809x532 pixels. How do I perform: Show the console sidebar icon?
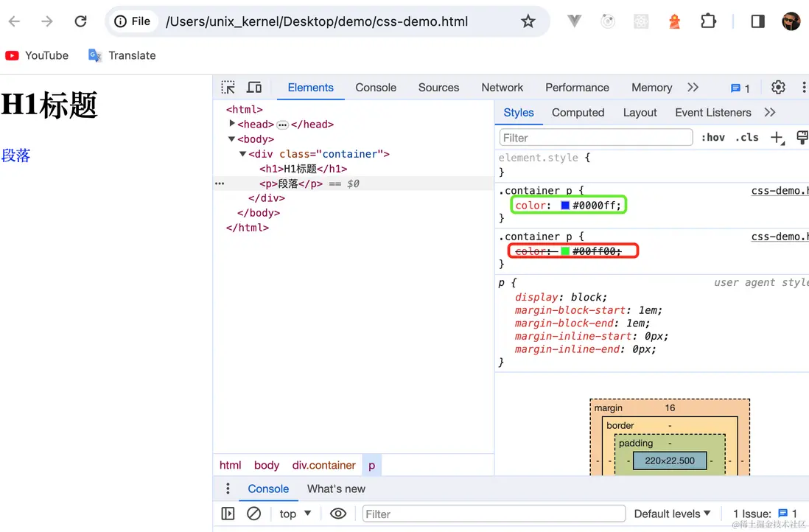point(228,514)
